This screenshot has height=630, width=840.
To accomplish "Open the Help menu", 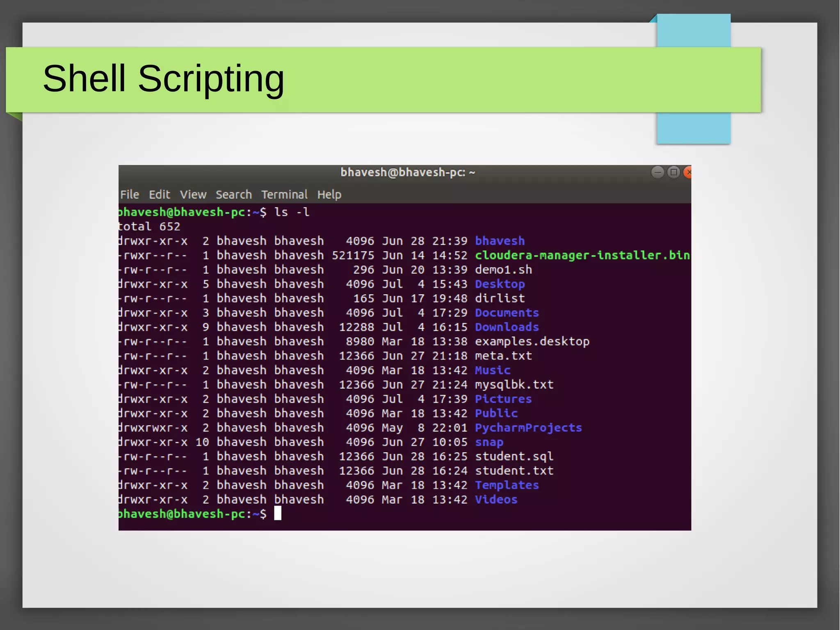I will [x=329, y=195].
